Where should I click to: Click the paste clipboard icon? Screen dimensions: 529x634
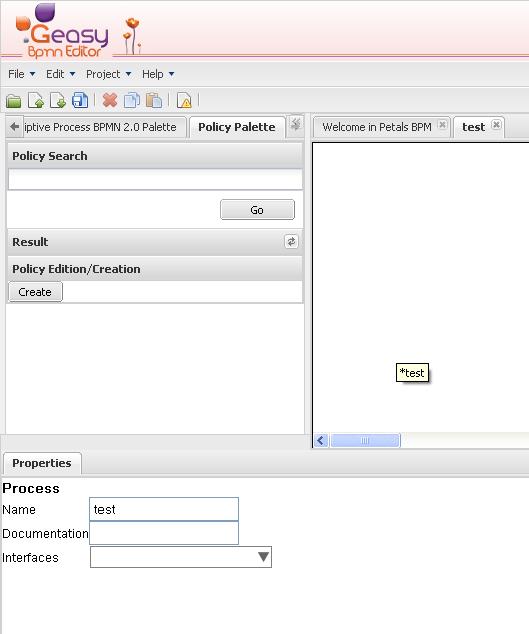[154, 100]
